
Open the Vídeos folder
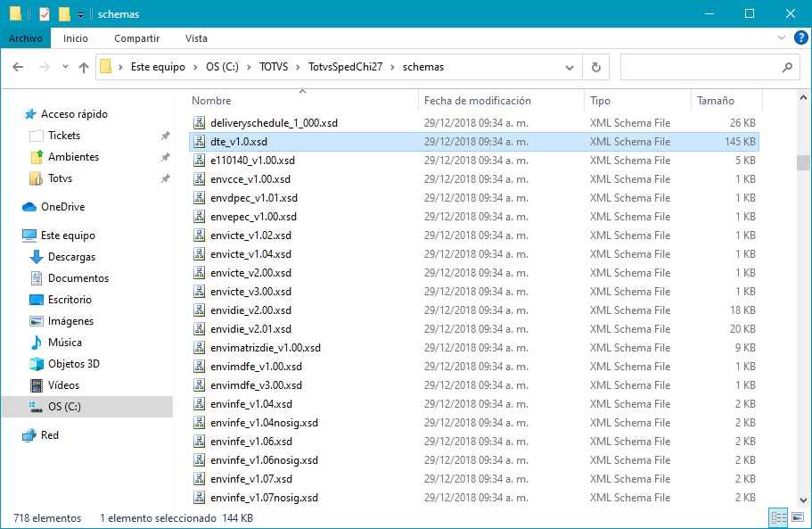[63, 385]
